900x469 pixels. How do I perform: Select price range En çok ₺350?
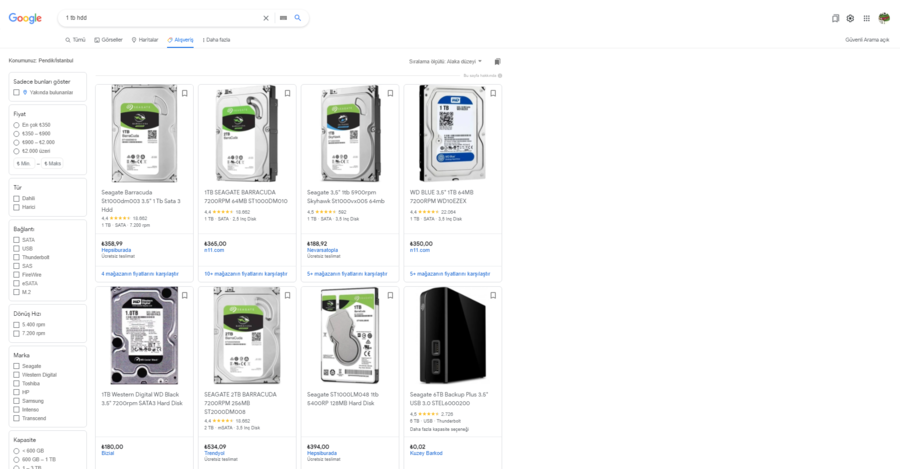pyautogui.click(x=16, y=125)
